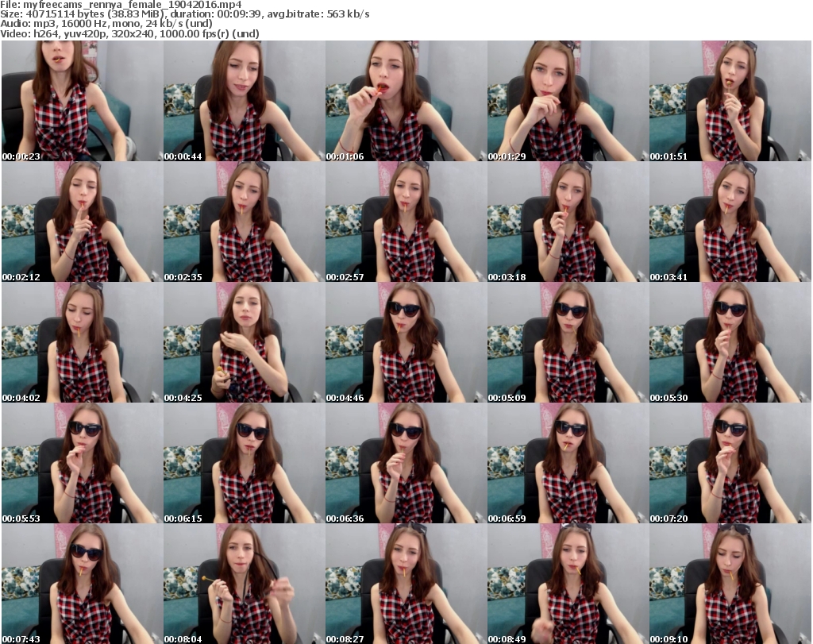Click the 'File:' name line
The image size is (813, 644).
point(121,5)
